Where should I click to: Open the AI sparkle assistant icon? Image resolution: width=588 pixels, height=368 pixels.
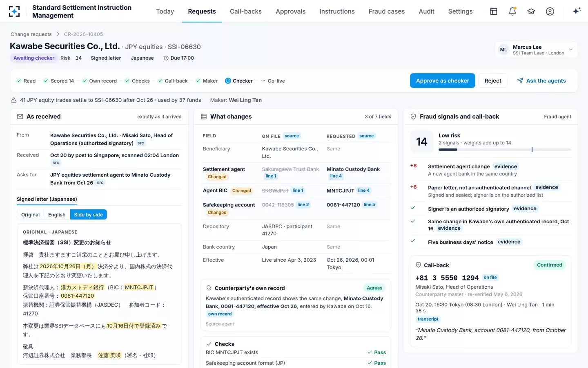(577, 11)
